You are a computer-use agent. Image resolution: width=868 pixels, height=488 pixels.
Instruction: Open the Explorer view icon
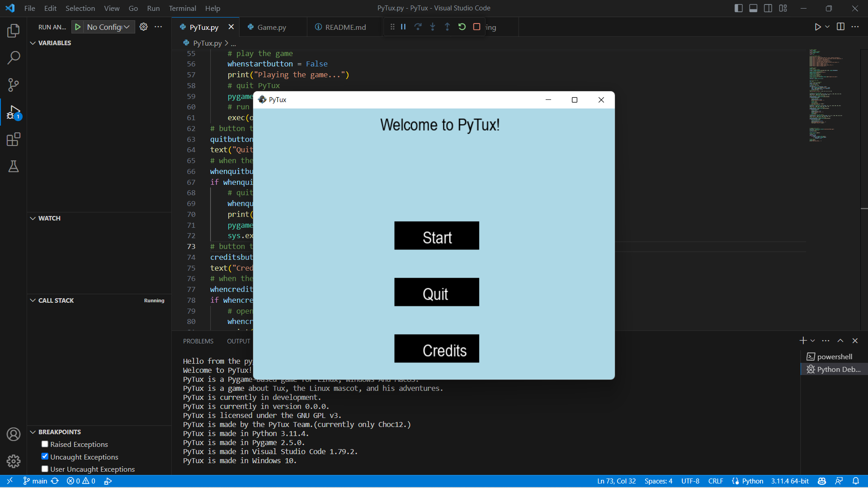[x=14, y=31]
